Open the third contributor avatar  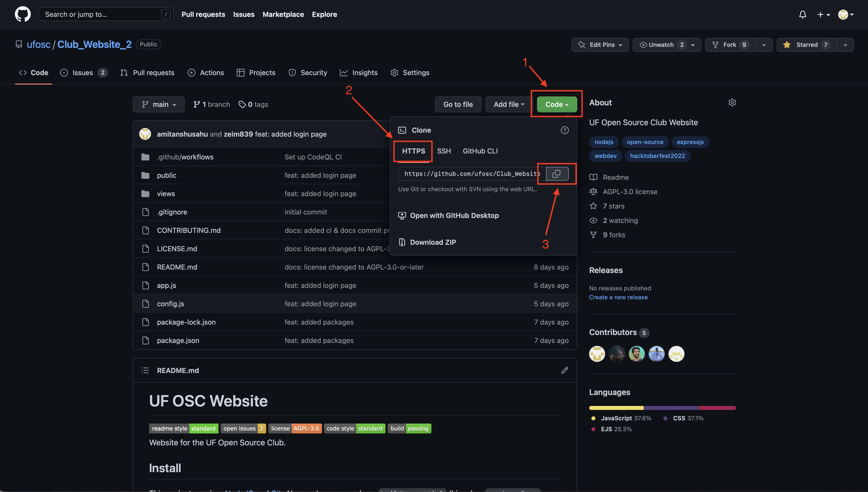coord(637,354)
